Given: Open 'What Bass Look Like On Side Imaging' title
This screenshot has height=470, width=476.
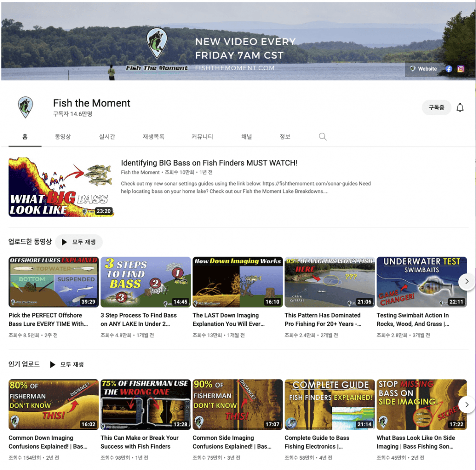Looking at the screenshot, I should pos(416,442).
